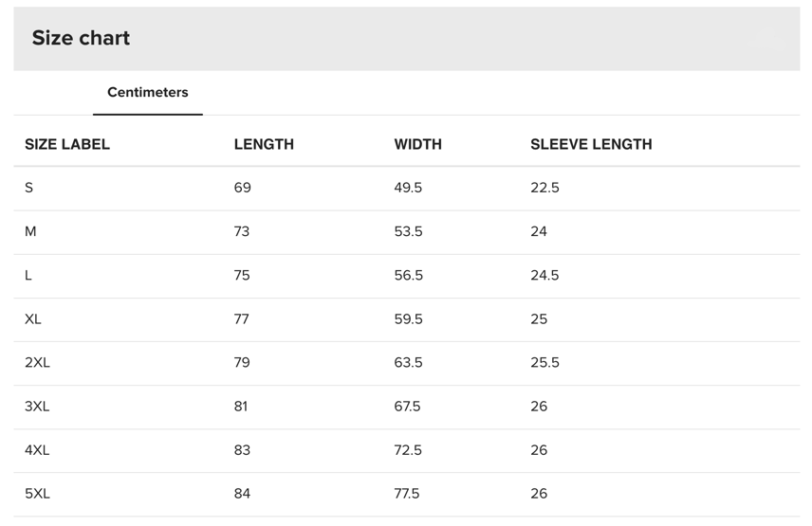Select the Centimeters tab
This screenshot has height=526, width=812.
(148, 93)
